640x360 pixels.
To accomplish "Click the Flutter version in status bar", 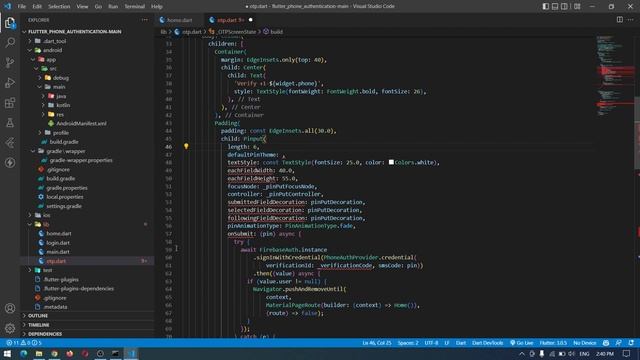I will (x=553, y=343).
